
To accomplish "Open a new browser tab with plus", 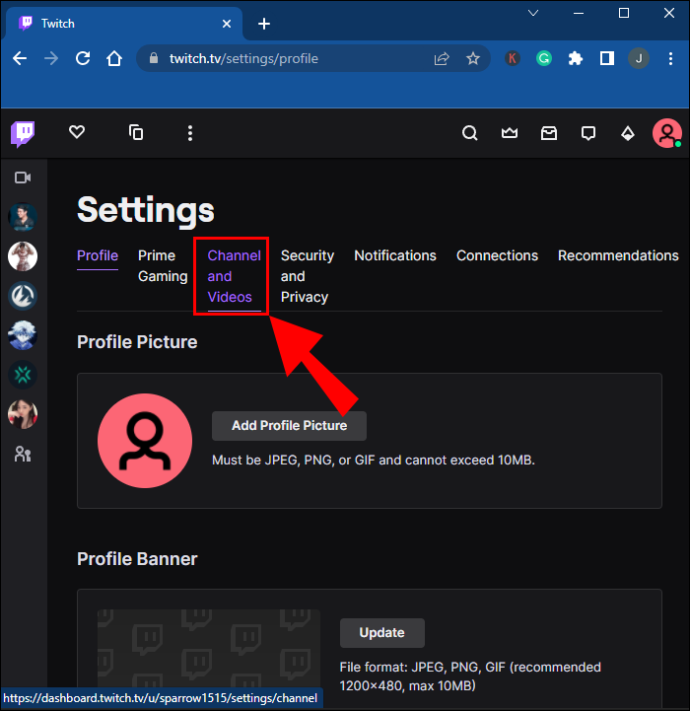I will click(264, 24).
